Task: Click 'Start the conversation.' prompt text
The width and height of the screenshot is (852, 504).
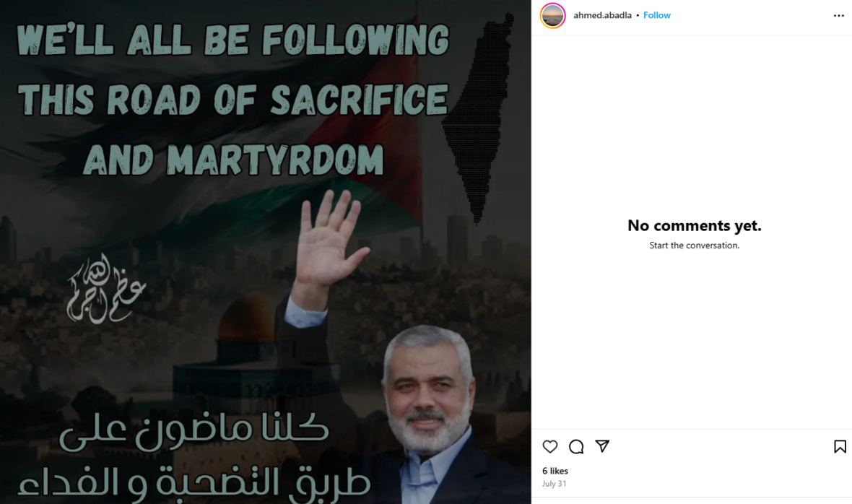Action: coord(695,246)
